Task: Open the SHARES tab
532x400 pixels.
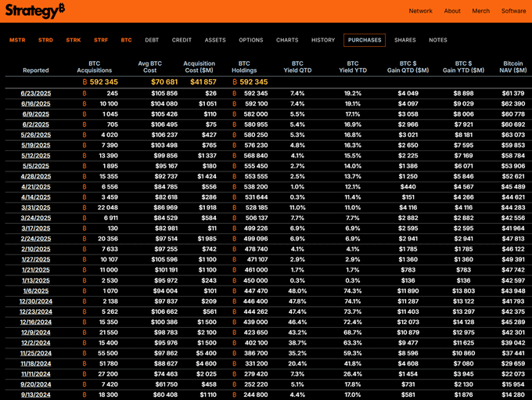Action: click(x=404, y=40)
